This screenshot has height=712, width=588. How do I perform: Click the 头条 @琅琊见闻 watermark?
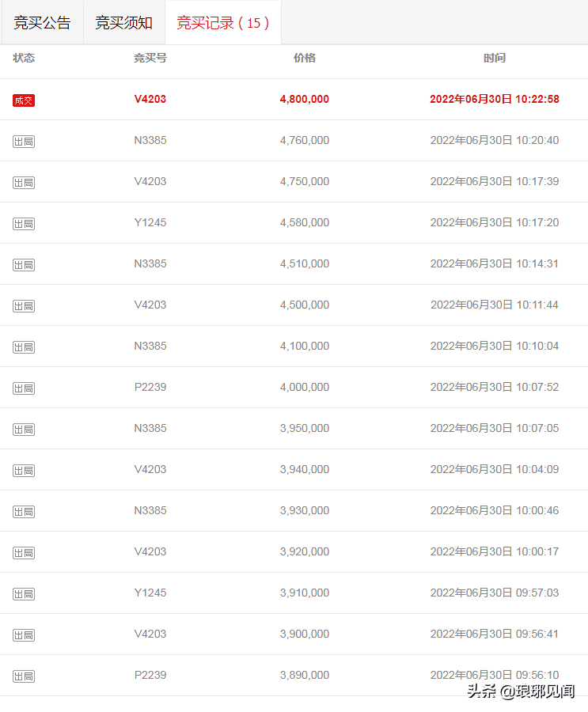point(521,691)
